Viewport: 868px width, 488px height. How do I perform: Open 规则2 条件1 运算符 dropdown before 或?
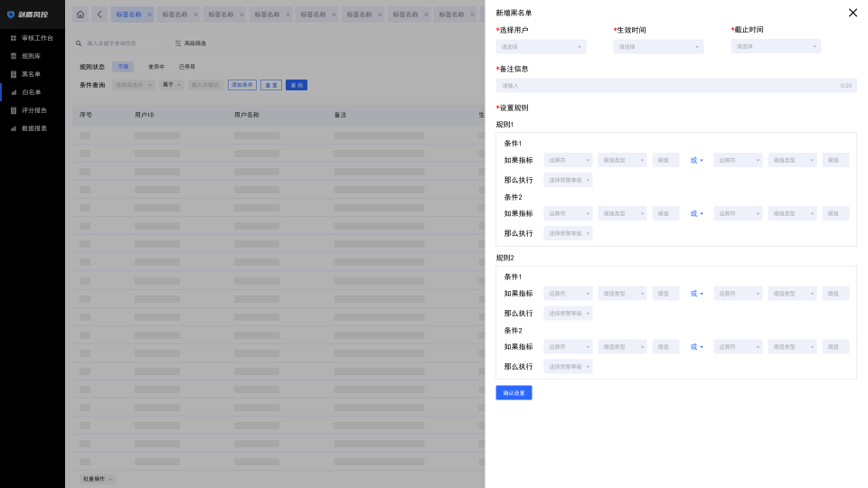568,294
